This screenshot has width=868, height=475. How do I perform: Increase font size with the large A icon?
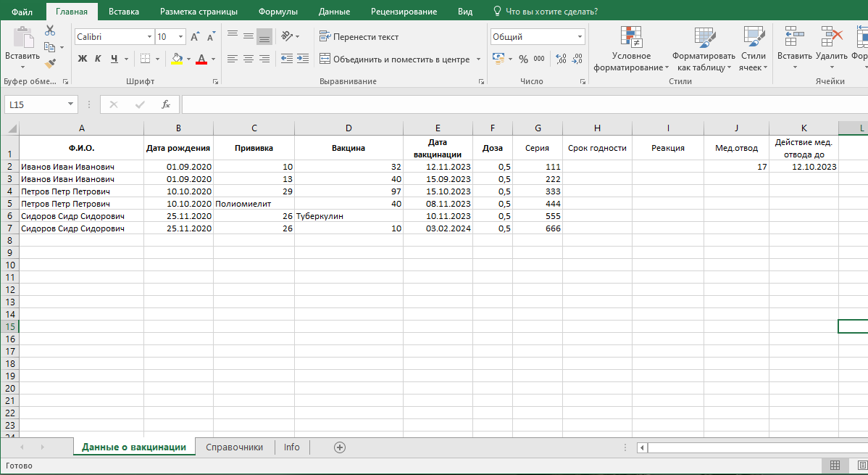[x=195, y=37]
